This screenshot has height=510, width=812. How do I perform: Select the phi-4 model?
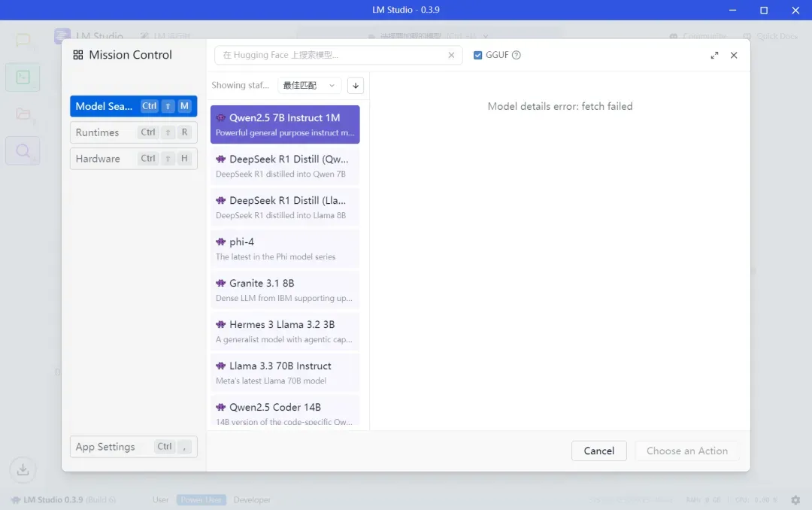click(285, 249)
